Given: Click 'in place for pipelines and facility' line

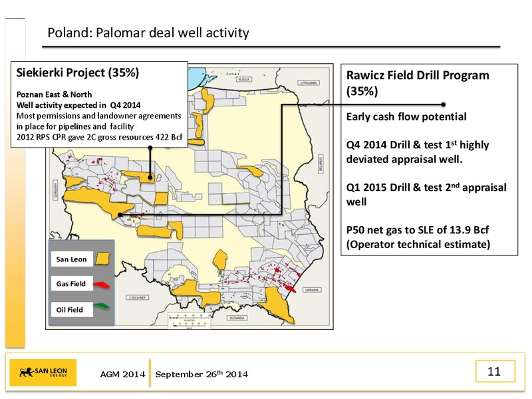Looking at the screenshot, I should 75,126.
